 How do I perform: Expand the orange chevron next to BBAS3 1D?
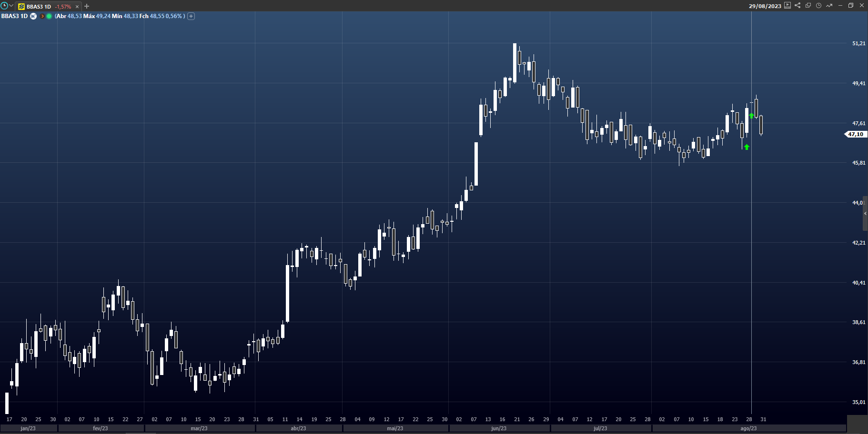pos(42,16)
